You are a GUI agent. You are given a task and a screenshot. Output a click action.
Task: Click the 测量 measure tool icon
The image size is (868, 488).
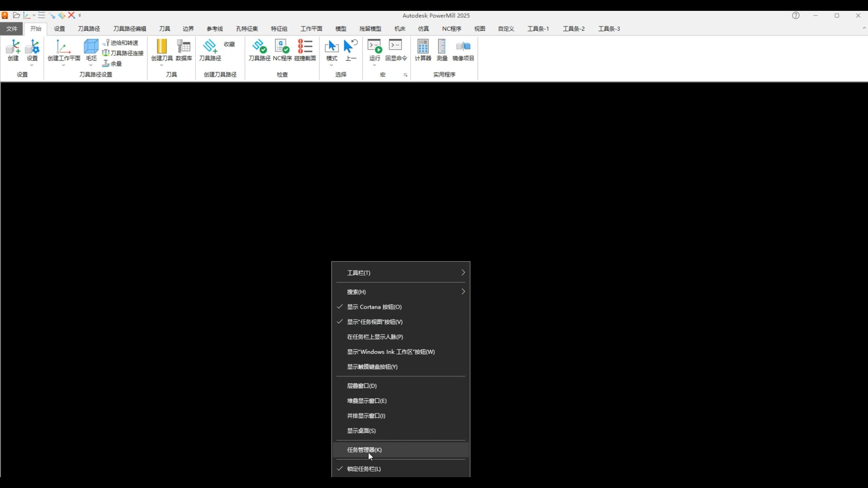click(442, 47)
